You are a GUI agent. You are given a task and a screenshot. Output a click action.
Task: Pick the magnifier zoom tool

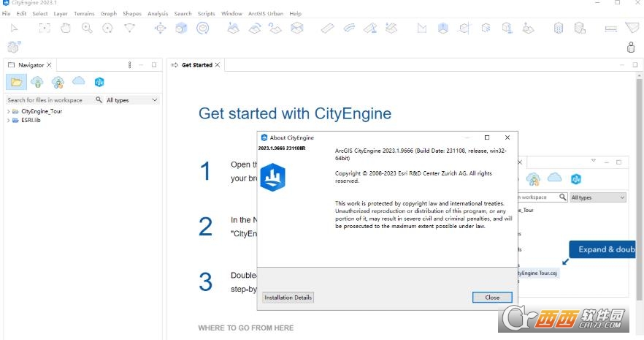point(87,28)
